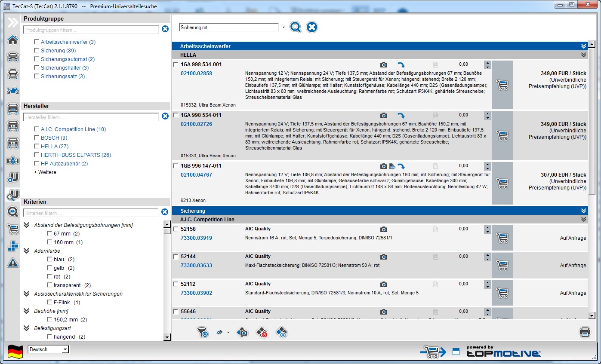Open the warning triangle icon in sidebar
The image size is (601, 364).
13,263
